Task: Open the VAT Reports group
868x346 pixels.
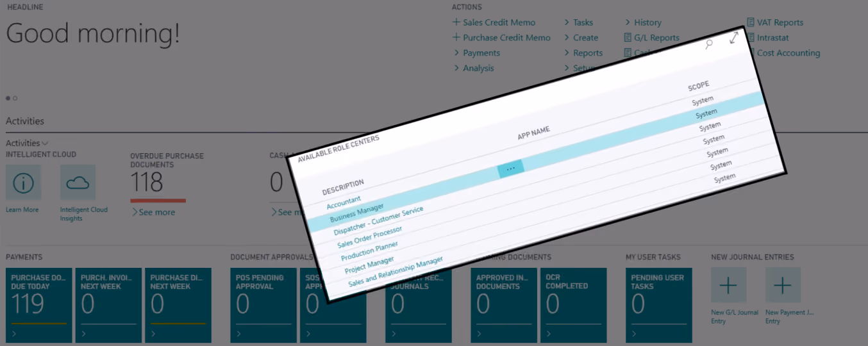Action: point(775,22)
